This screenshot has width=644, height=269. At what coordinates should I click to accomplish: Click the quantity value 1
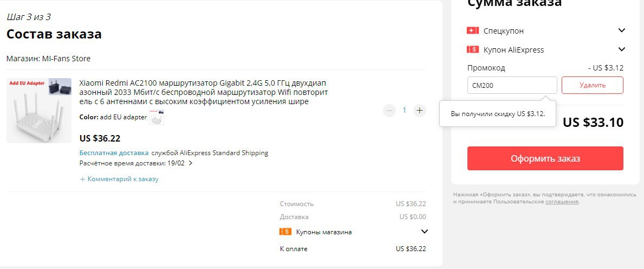[404, 110]
